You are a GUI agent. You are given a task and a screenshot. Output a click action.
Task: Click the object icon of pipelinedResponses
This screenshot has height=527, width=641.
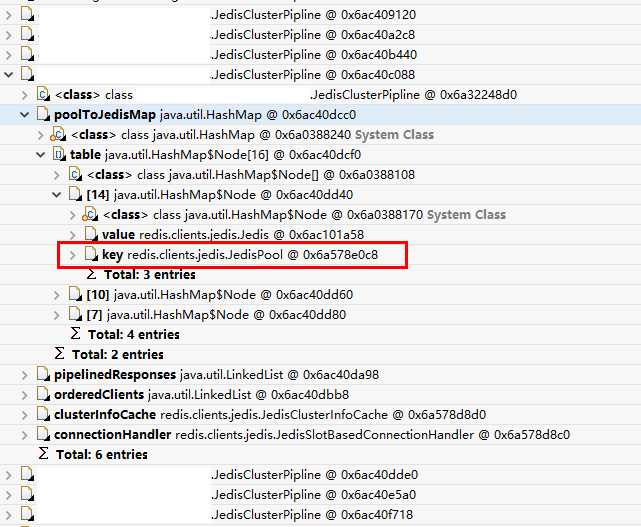click(x=43, y=375)
